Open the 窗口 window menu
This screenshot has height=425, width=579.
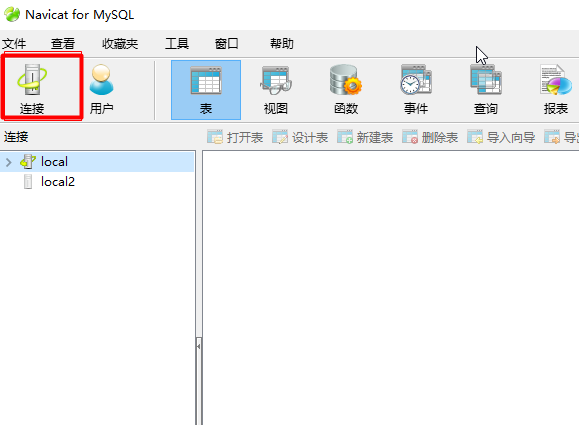[x=226, y=44]
